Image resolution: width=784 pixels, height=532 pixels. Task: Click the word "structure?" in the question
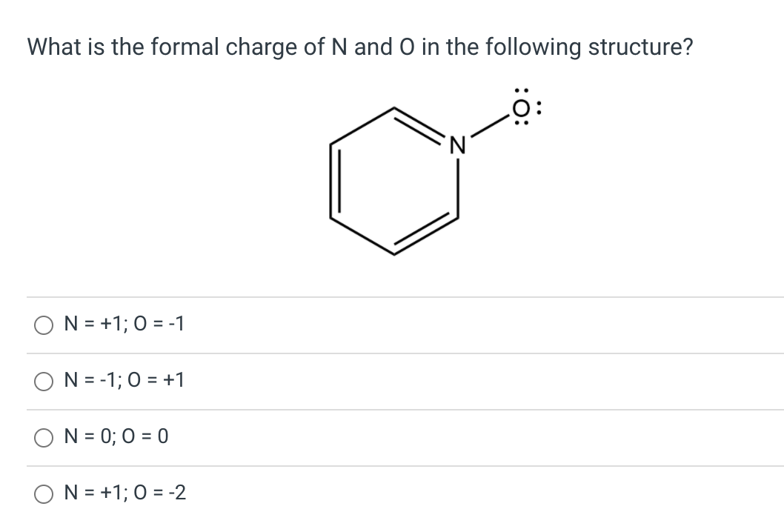coord(642,47)
